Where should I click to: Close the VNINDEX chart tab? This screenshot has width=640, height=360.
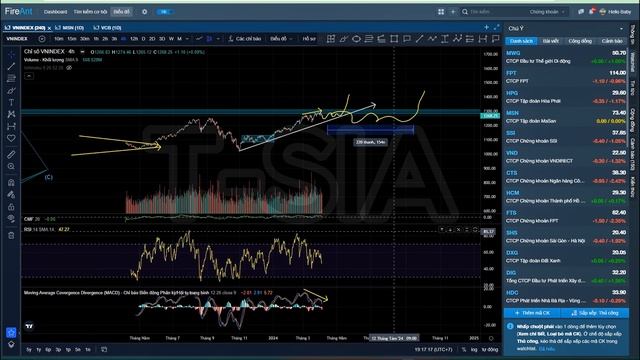coord(49,28)
